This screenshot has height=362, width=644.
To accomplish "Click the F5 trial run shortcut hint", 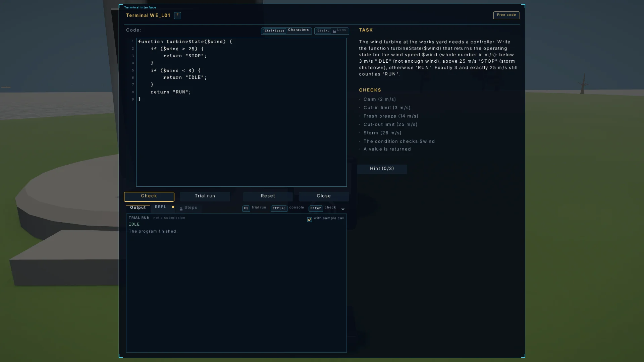I will (254, 208).
